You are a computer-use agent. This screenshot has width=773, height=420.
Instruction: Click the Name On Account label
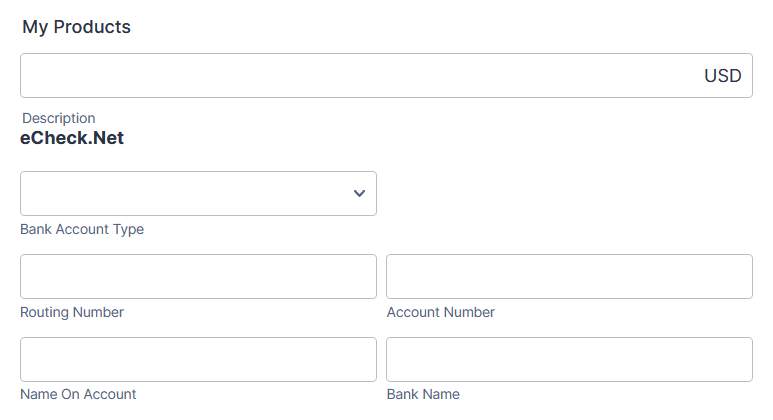point(78,394)
